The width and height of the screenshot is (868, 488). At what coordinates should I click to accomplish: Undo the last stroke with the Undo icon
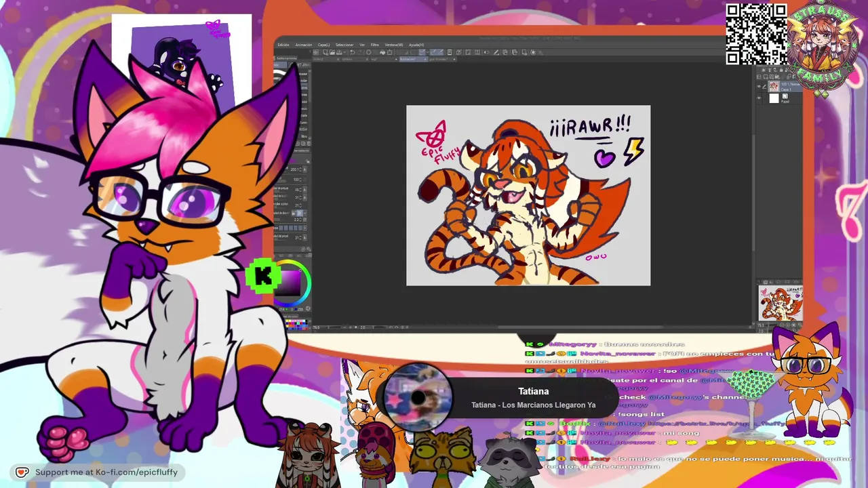(352, 52)
